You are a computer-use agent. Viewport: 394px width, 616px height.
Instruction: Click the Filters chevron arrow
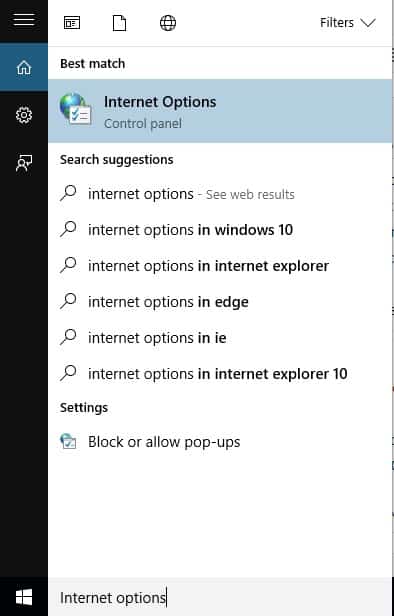[368, 23]
